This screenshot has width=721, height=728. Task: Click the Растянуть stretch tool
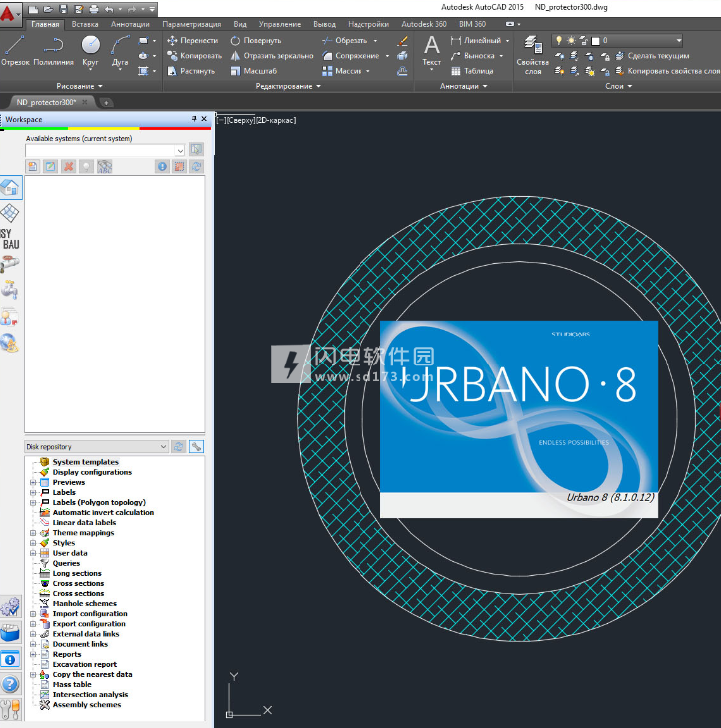(191, 71)
